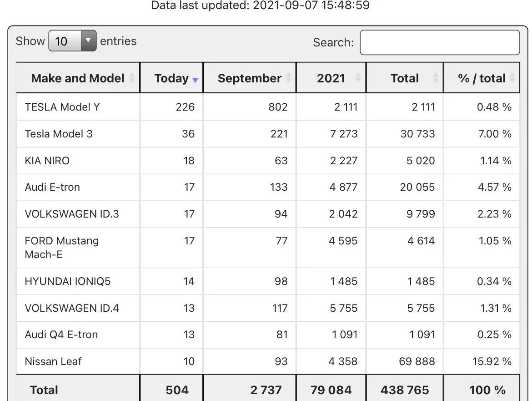The width and height of the screenshot is (532, 401).
Task: Click the Make and Model sort arrows icon
Action: click(x=132, y=78)
